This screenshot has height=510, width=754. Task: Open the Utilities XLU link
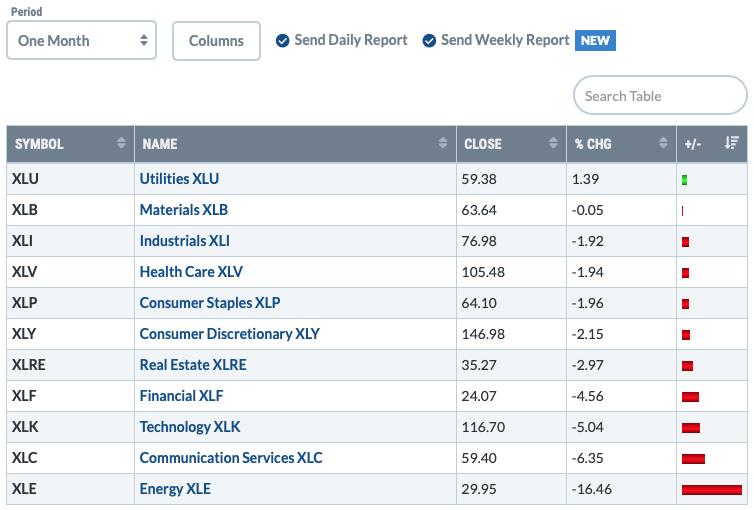click(x=179, y=179)
